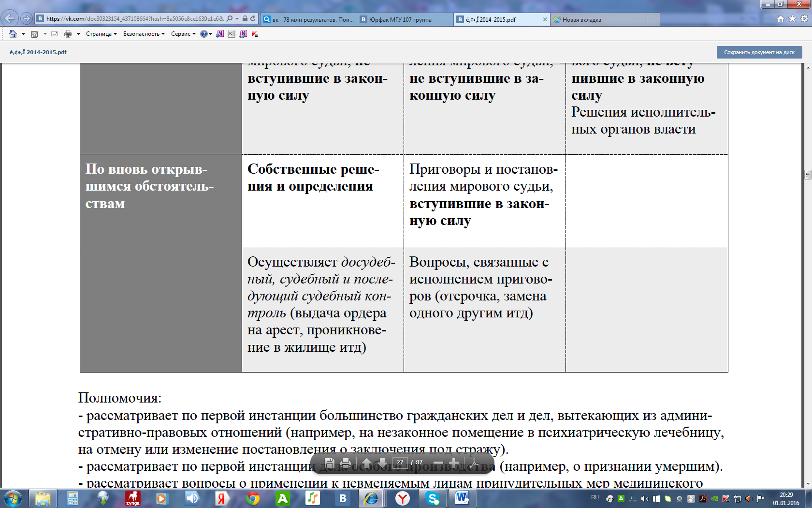Switch to 'вк - 78 млн результатов' tab
Screen dimensions: 812x508
pyautogui.click(x=308, y=19)
